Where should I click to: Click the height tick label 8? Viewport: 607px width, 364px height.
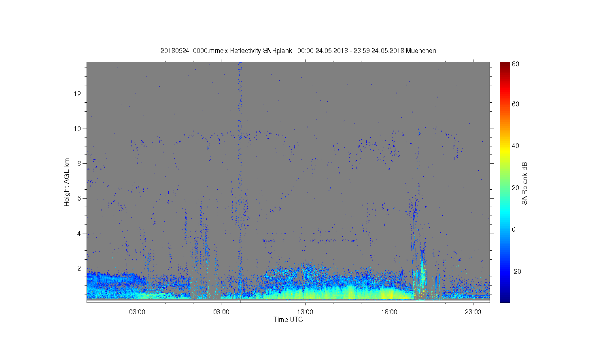[x=79, y=163]
